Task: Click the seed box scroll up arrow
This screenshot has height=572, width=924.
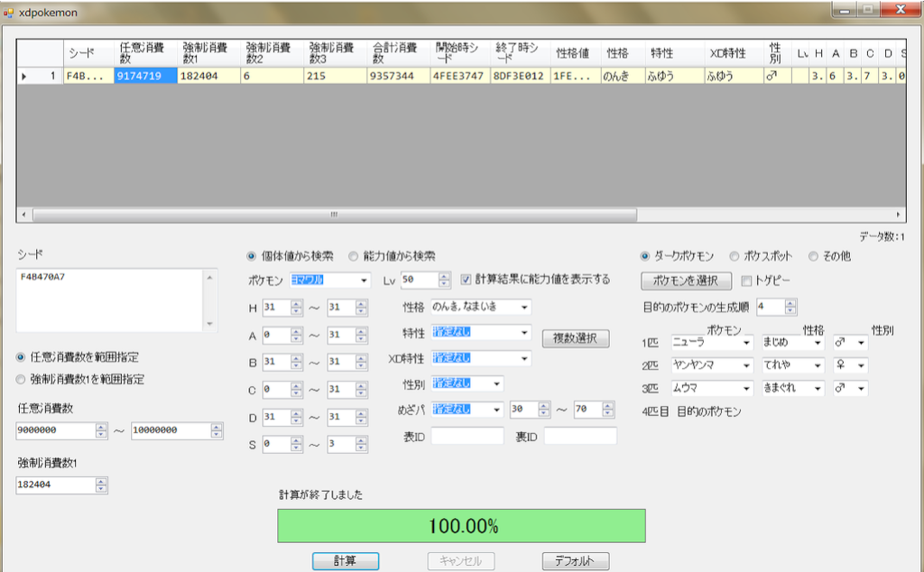Action: pos(209,278)
